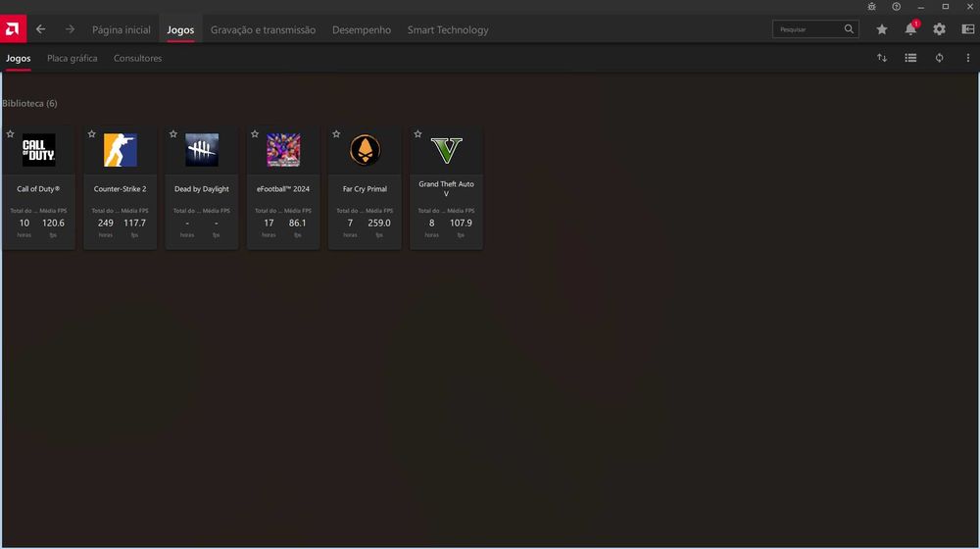Viewport: 980px width, 549px height.
Task: Favorite Dead by Daylight with its star
Action: (x=173, y=133)
